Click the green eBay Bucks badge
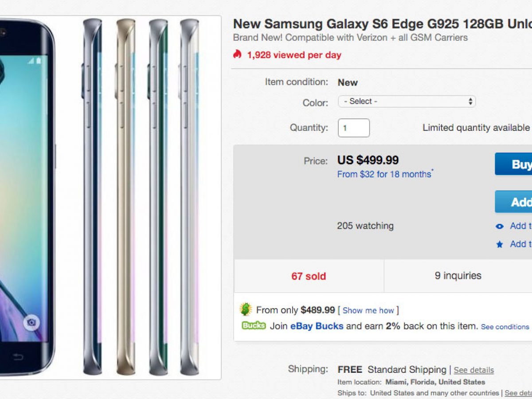The height and width of the screenshot is (399, 532). 254,326
